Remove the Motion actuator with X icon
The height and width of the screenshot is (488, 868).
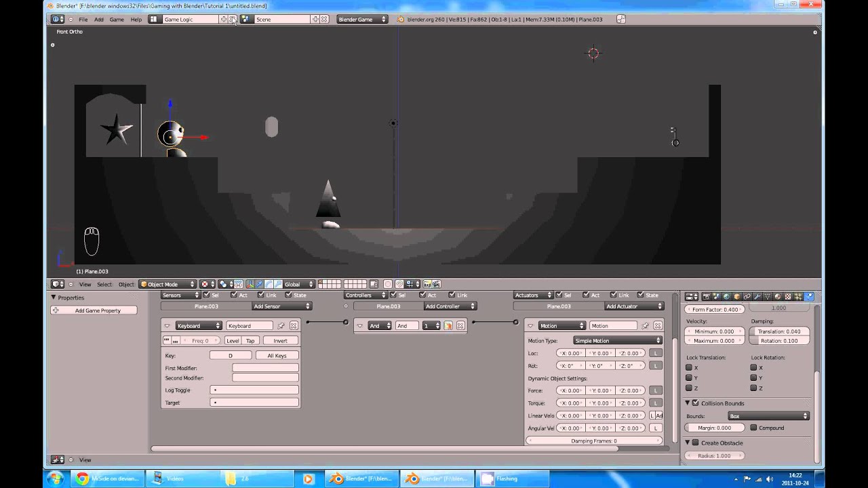656,326
